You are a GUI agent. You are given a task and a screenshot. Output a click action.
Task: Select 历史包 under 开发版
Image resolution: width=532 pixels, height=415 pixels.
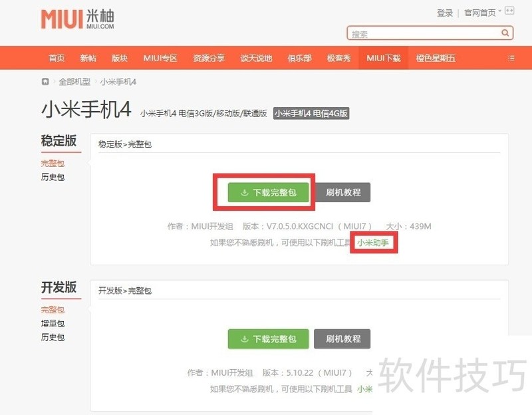[53, 337]
